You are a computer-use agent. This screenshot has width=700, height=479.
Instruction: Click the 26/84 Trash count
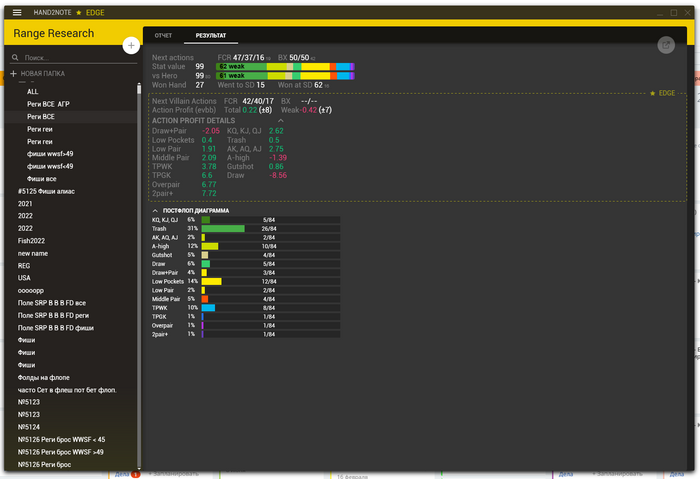point(269,229)
